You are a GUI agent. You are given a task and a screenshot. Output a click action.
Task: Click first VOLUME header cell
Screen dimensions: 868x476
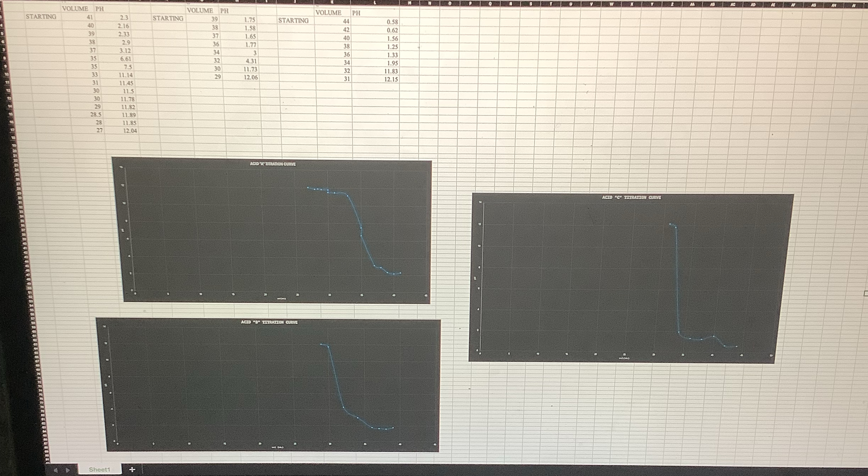[x=75, y=9]
